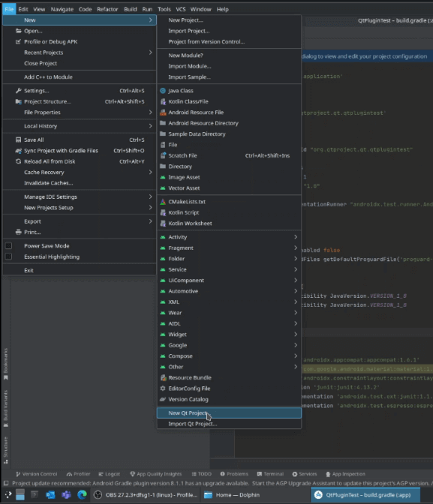Choose New Module from the submenu
Viewport: 433px width, 504px height.
229,55
